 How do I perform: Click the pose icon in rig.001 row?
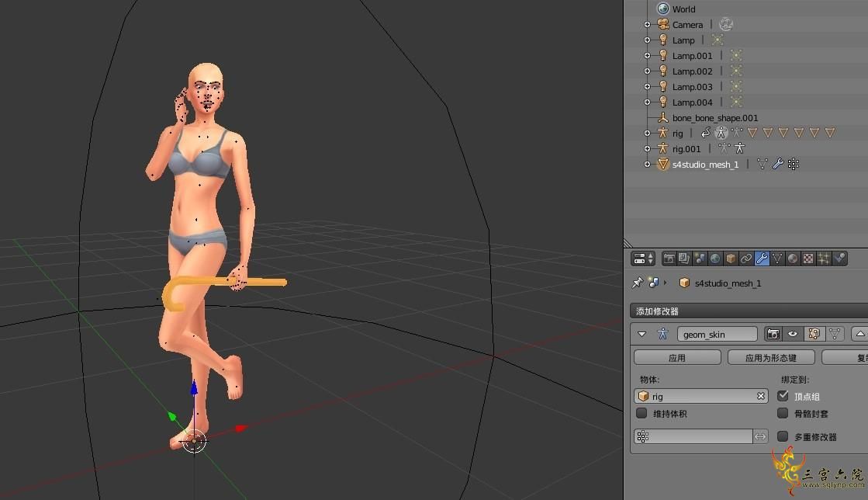pyautogui.click(x=739, y=148)
